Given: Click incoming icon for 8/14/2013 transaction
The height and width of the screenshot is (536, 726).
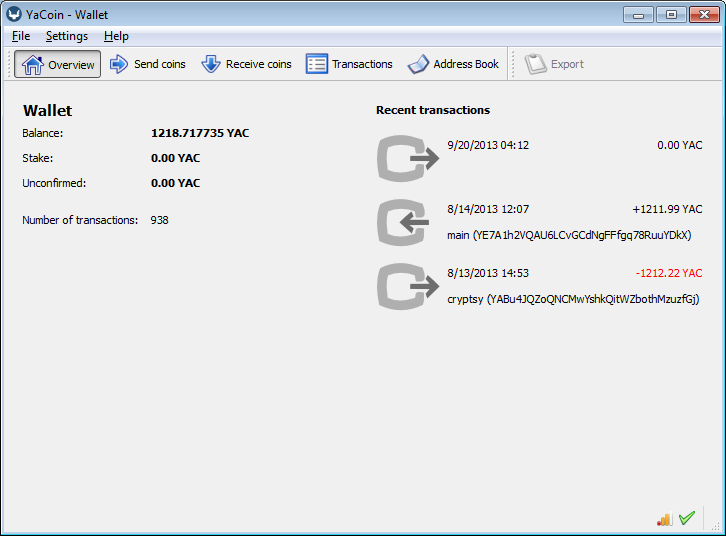Looking at the screenshot, I should pyautogui.click(x=403, y=222).
